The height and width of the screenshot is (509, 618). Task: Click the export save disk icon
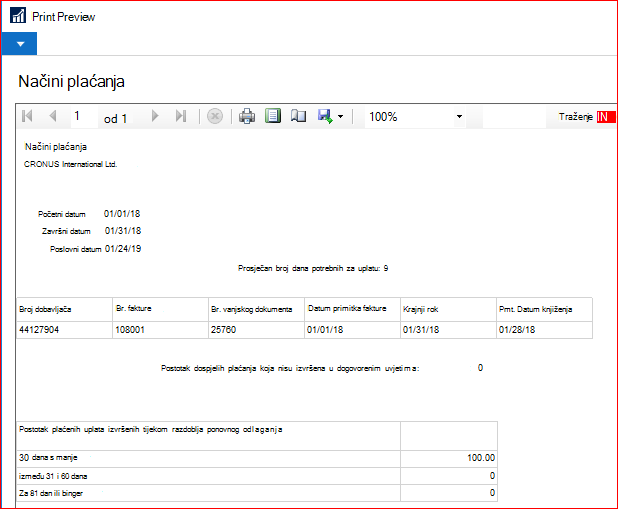point(325,116)
